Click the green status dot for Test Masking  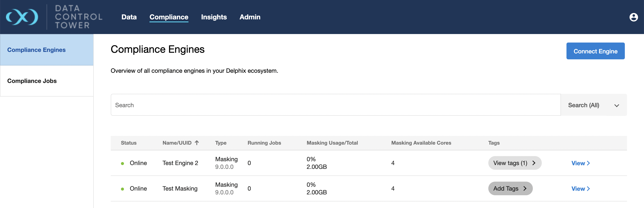(x=122, y=189)
